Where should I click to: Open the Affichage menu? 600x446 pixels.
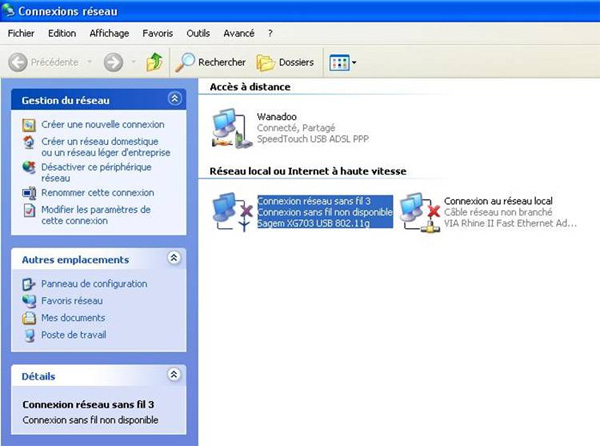tap(109, 34)
